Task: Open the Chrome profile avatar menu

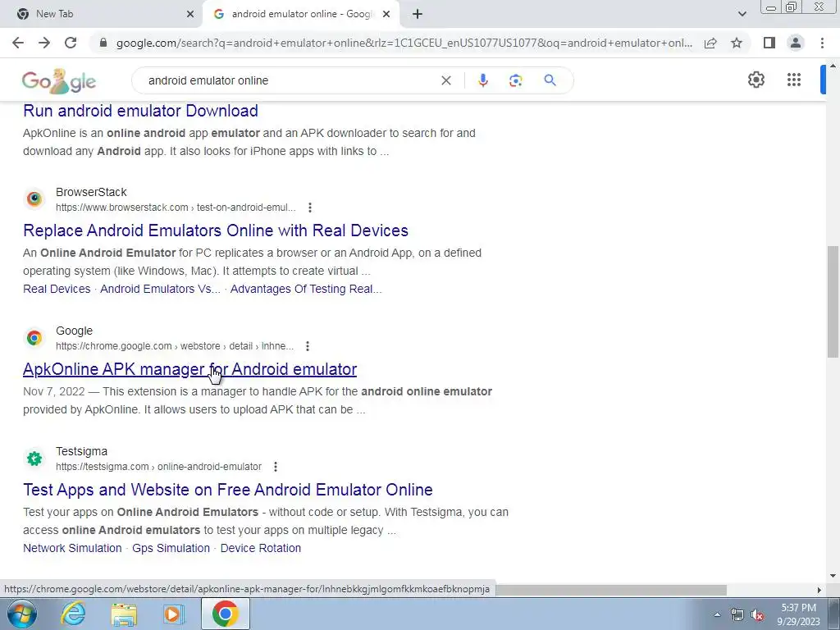Action: pos(796,43)
